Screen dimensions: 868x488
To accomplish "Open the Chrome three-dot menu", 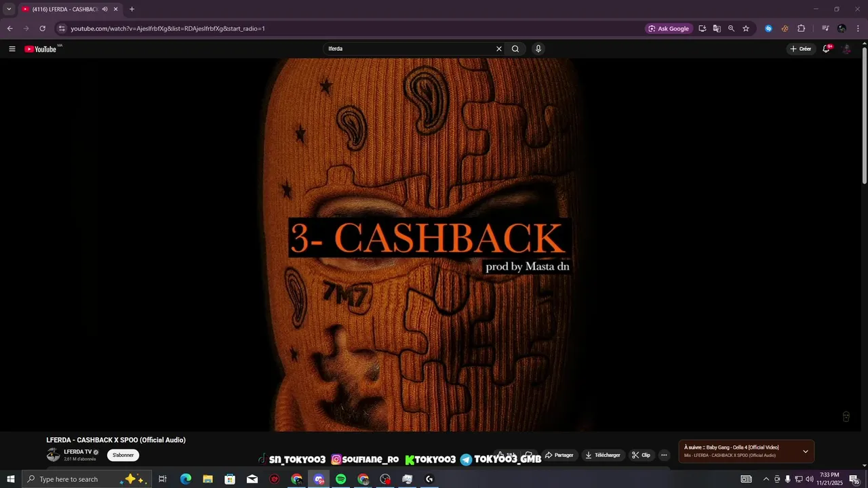I will [x=858, y=28].
